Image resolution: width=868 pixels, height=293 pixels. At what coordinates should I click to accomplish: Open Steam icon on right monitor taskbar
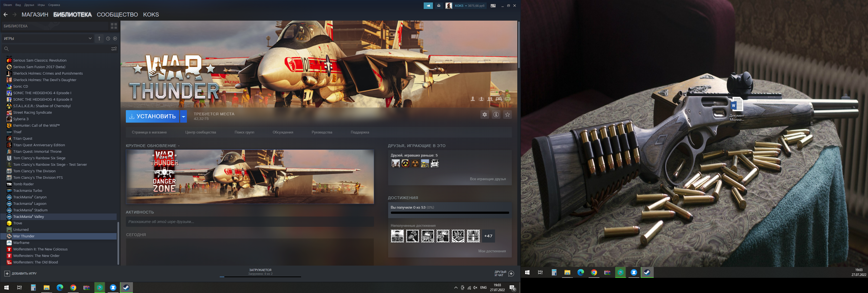(647, 272)
